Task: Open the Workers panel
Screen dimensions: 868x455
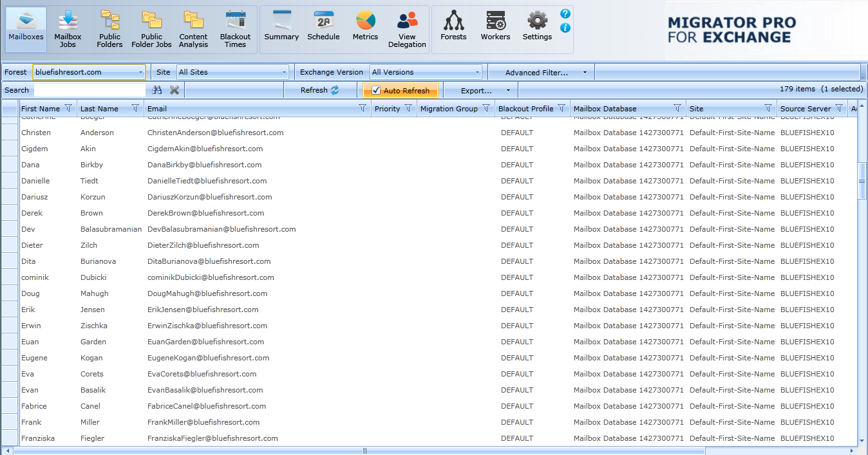Action: (x=495, y=27)
